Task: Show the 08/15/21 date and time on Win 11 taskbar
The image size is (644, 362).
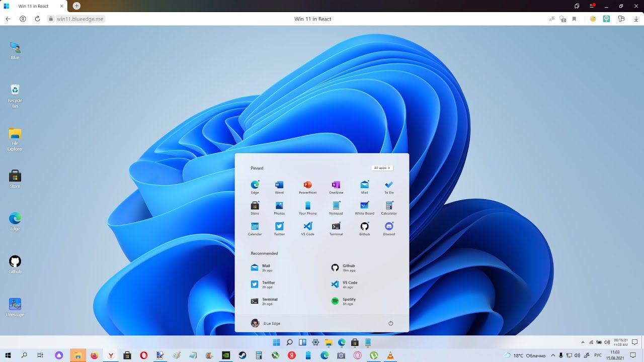Action: point(620,342)
